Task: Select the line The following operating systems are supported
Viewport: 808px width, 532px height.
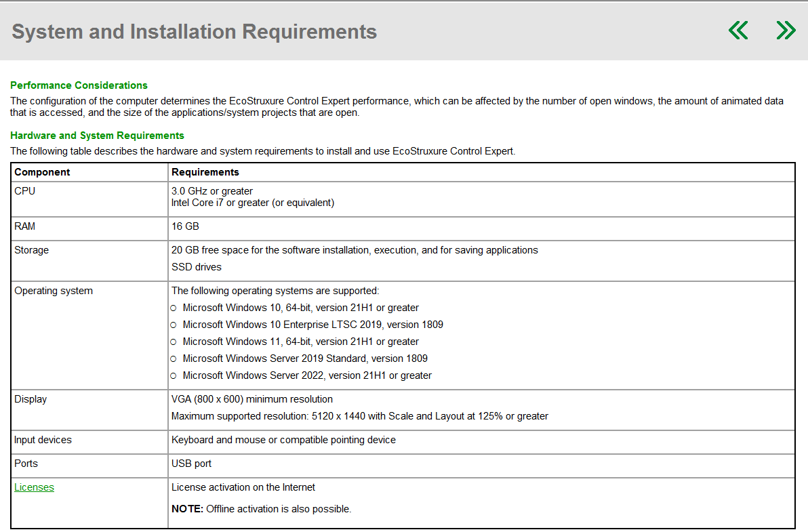Action: 275,291
